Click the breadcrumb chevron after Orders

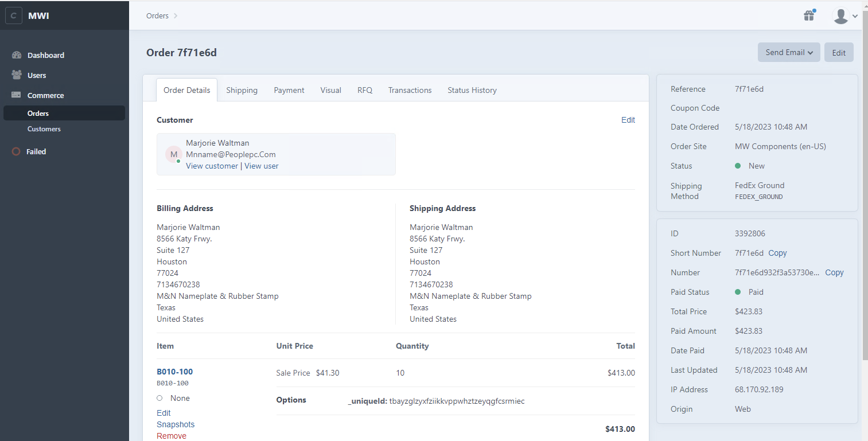[x=176, y=15]
